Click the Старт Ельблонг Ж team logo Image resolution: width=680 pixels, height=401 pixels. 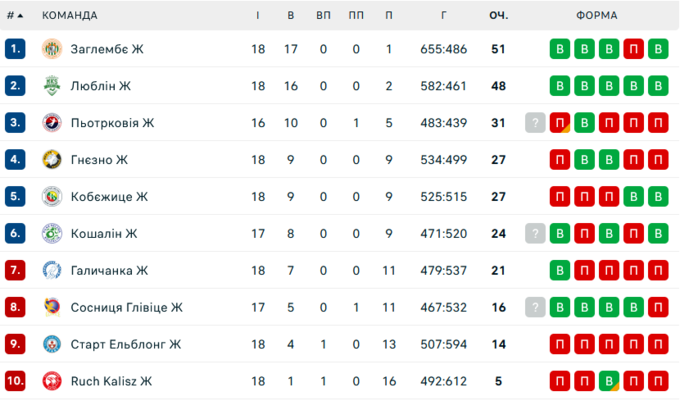click(x=52, y=345)
